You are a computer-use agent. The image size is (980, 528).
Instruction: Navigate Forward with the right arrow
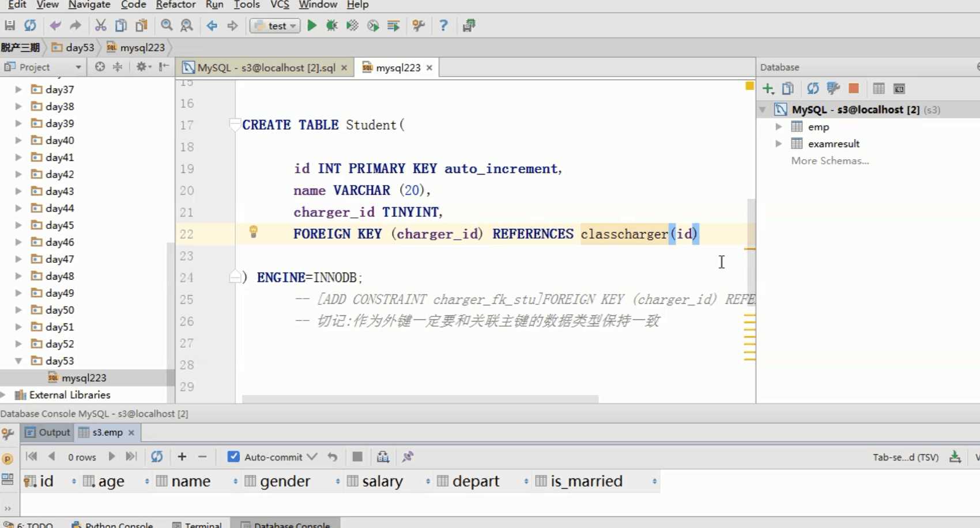pyautogui.click(x=232, y=25)
